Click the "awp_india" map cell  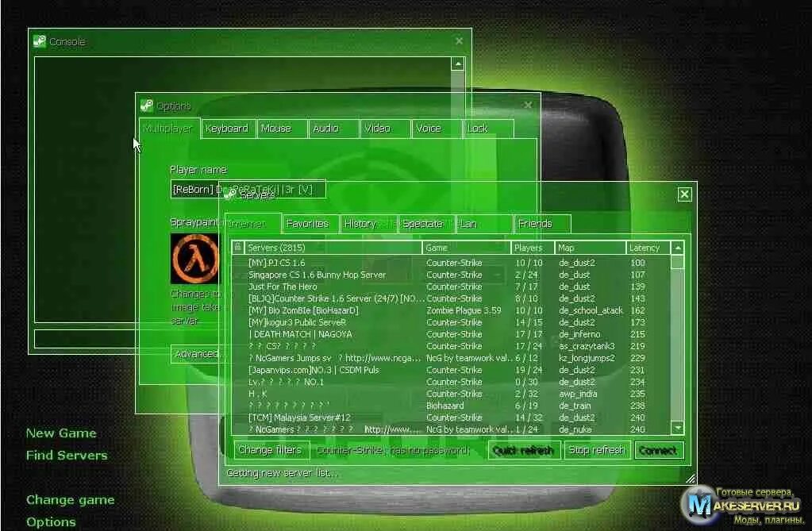tap(578, 394)
